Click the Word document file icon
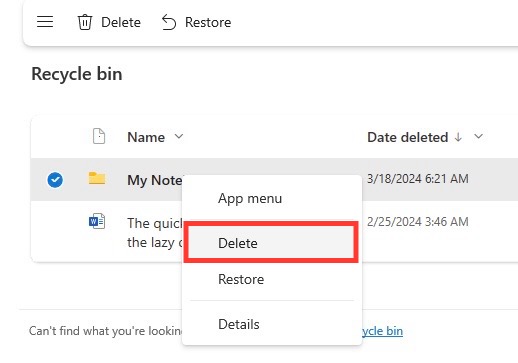The image size is (518, 363). 97,221
